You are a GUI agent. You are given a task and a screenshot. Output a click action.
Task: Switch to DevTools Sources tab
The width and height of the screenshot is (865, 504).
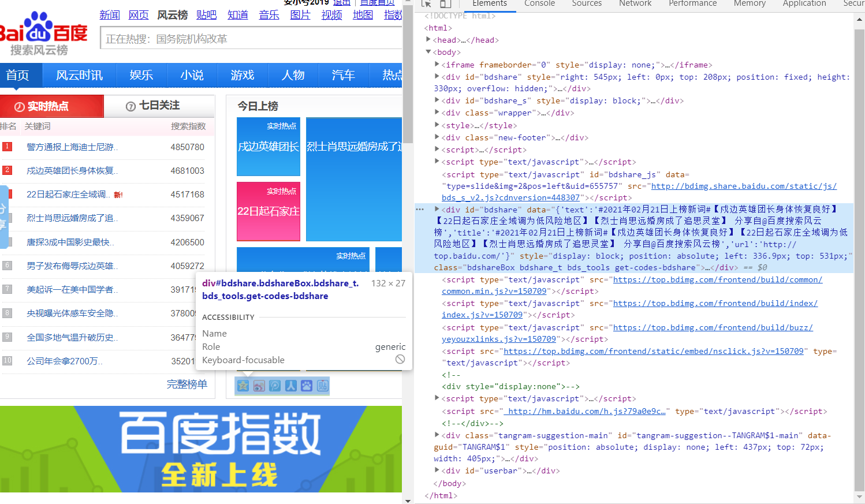tap(587, 3)
